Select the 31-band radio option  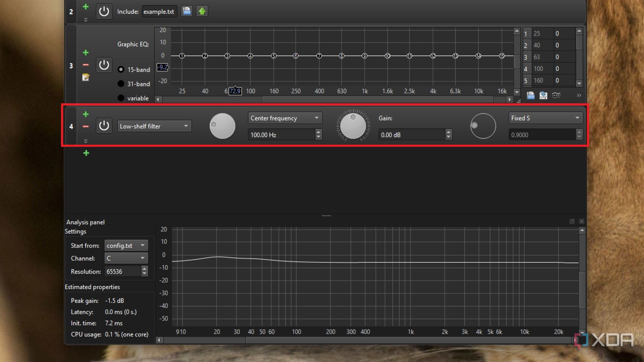click(121, 84)
